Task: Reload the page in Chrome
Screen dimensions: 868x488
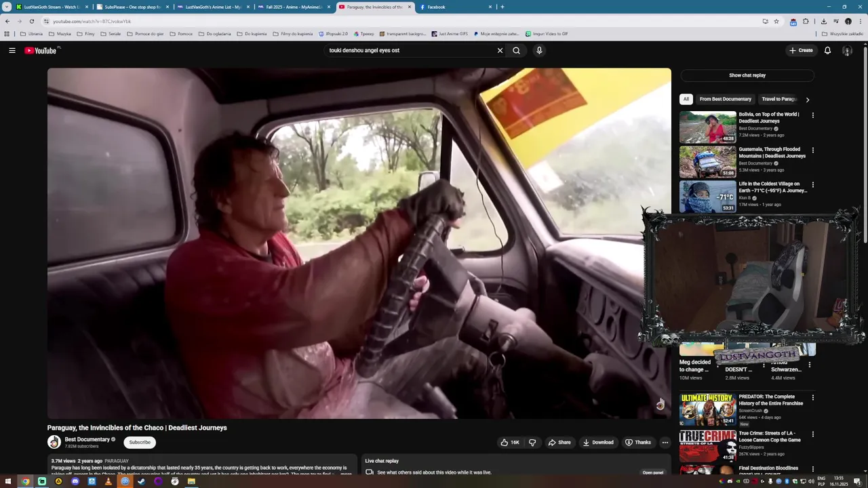Action: (31, 21)
